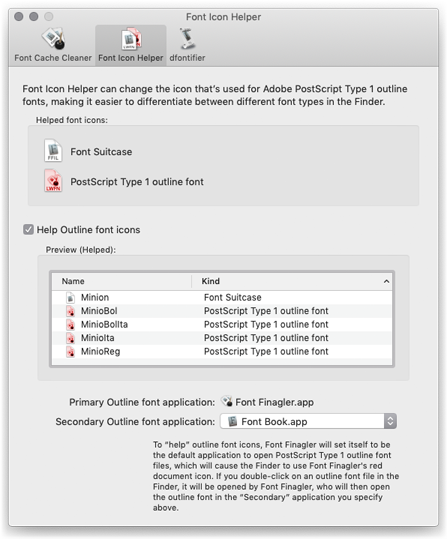Click the kind cell of the MinioReg row
This screenshot has width=447, height=539.
tap(266, 351)
